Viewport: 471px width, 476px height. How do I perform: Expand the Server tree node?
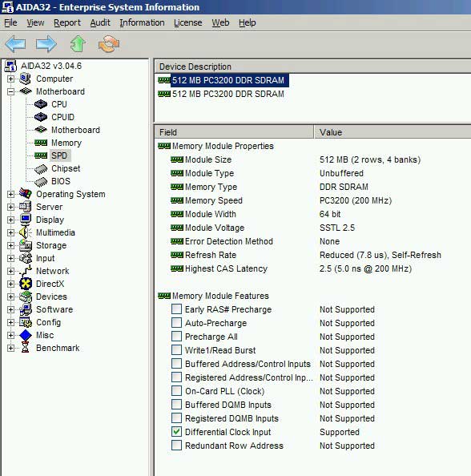[10, 207]
